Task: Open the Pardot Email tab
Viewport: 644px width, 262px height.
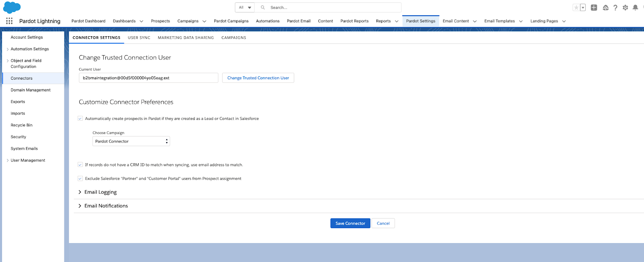Action: click(x=299, y=21)
